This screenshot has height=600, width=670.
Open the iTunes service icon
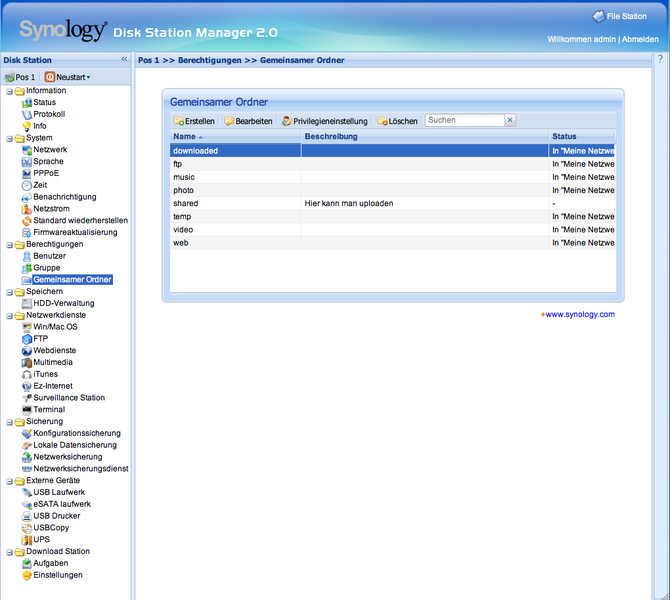(x=26, y=374)
